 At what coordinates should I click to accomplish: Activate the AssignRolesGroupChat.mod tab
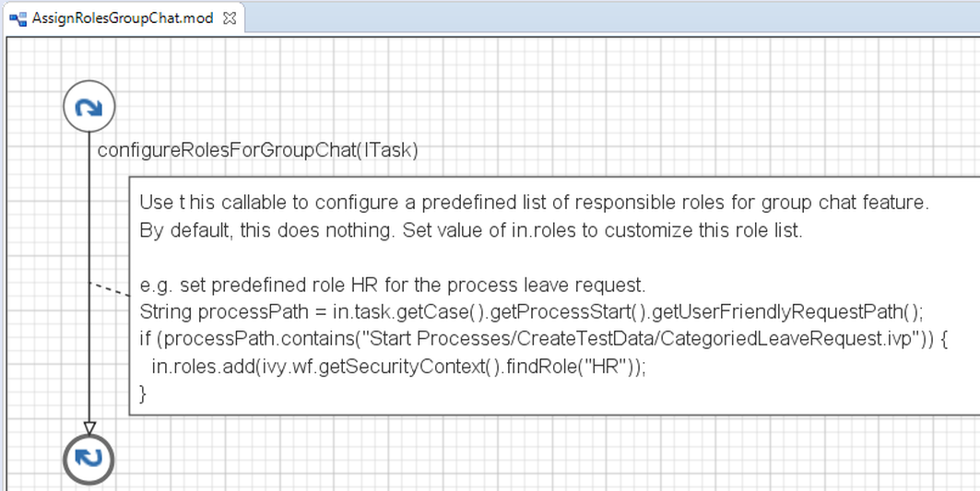122,18
